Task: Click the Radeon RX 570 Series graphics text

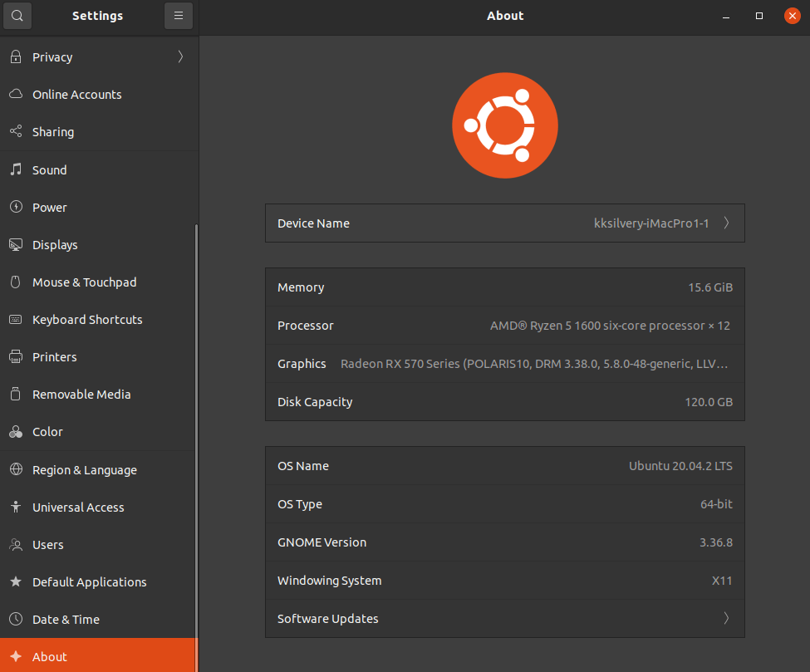Action: click(x=534, y=364)
